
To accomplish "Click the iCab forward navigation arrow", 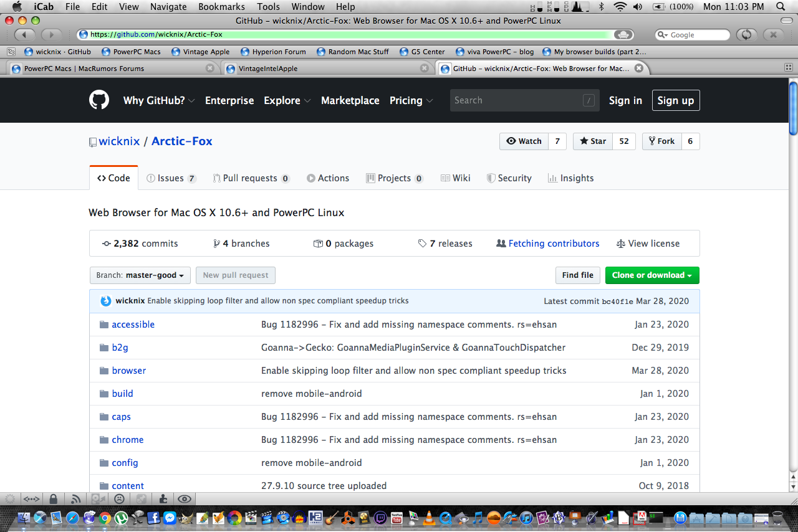I will [52, 35].
